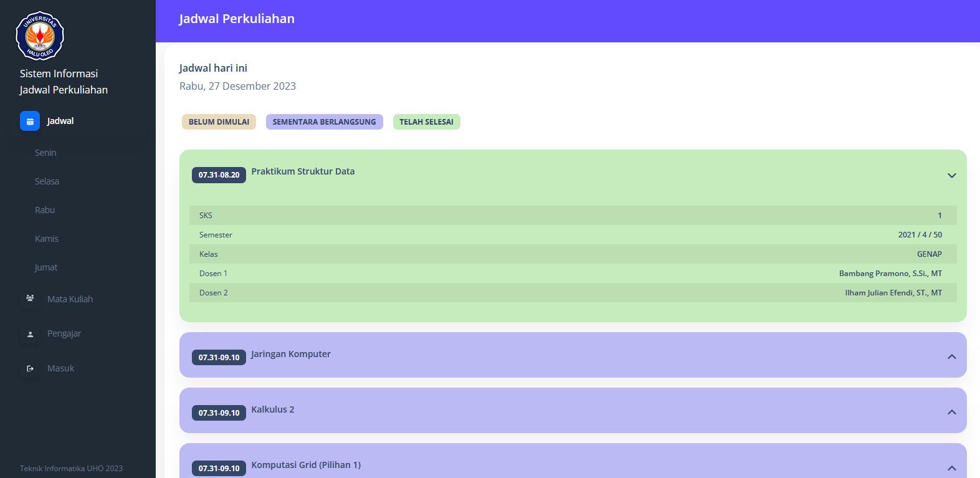Click the 07.31-09.10 badge for Kalkulus 2
This screenshot has height=478, width=980.
click(x=219, y=413)
